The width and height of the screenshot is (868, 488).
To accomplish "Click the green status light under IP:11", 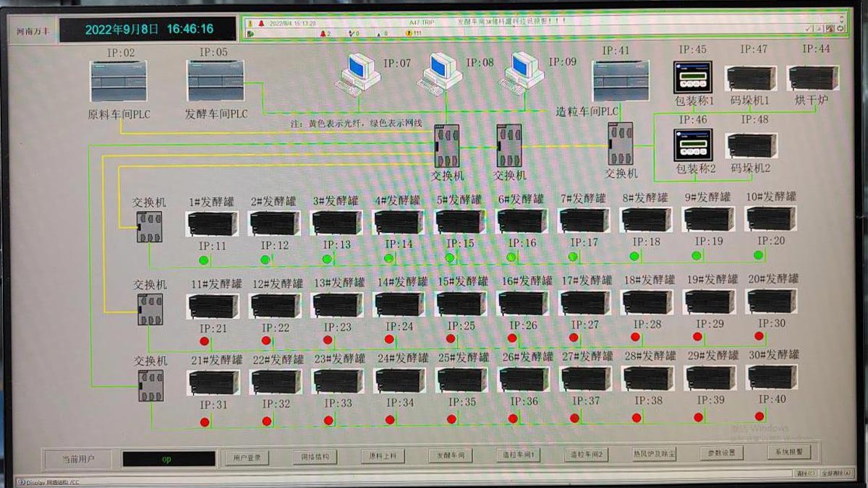I will [x=203, y=260].
